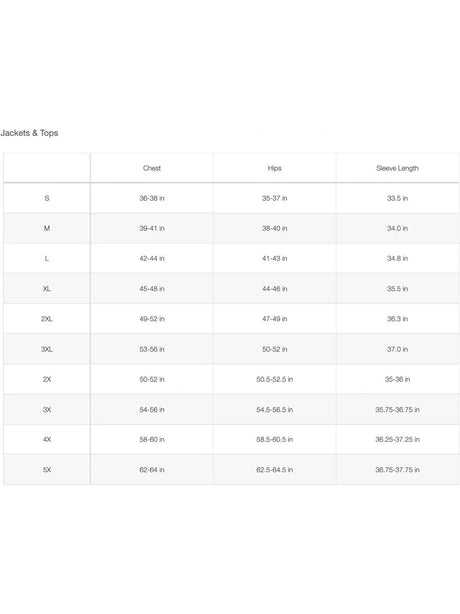Click the 4X size row label
460x614 pixels.
[47, 439]
